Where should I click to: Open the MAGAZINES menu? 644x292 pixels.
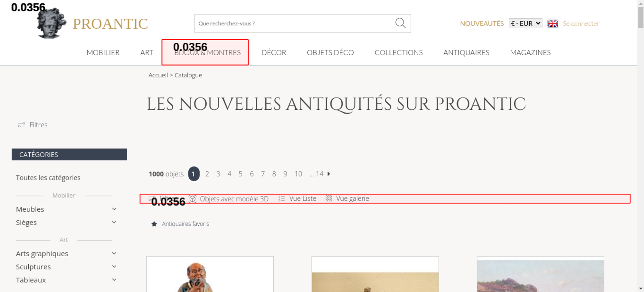[530, 52]
